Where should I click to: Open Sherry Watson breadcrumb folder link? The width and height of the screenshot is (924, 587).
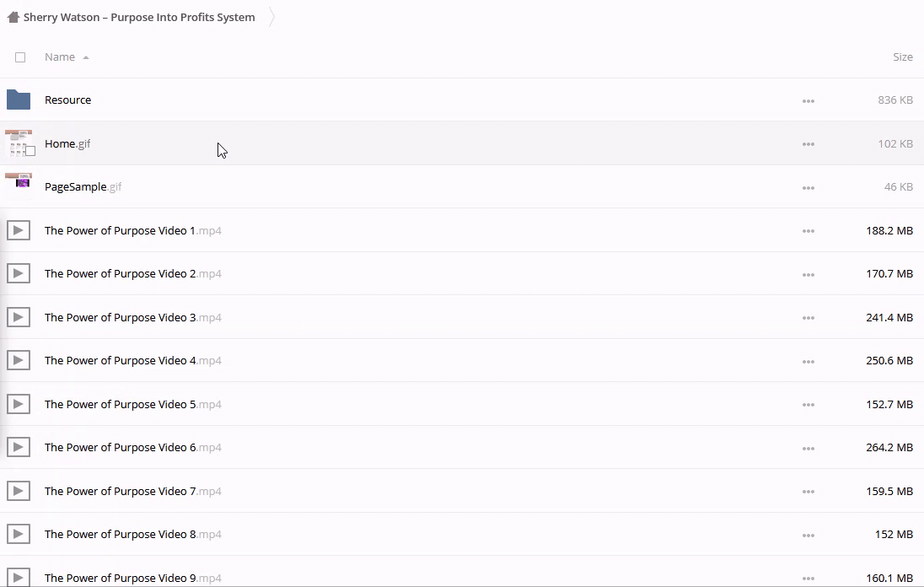pyautogui.click(x=139, y=17)
